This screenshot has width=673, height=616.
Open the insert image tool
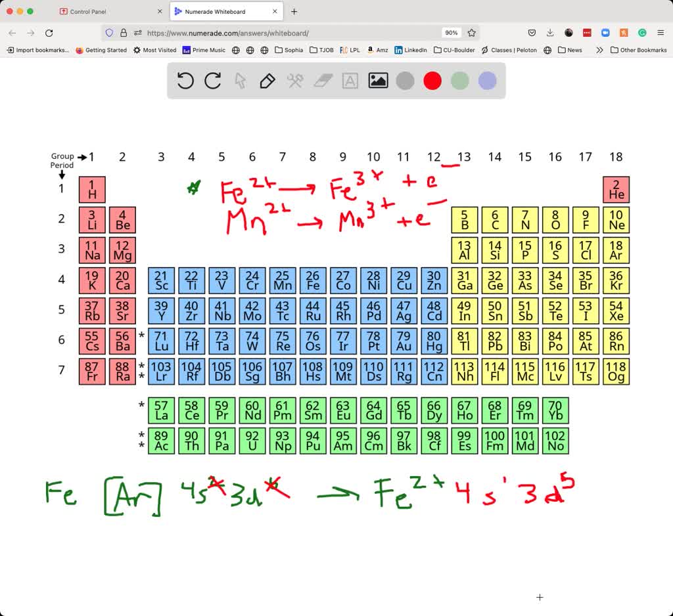coord(377,80)
